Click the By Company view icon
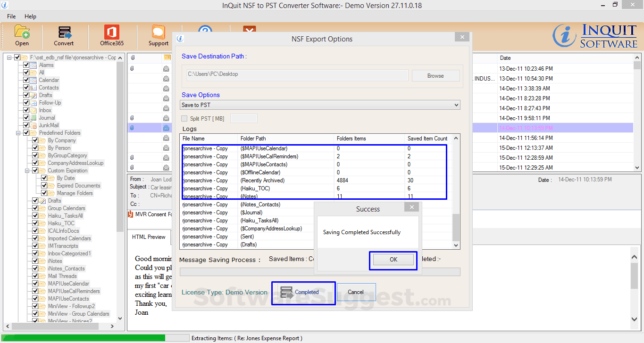This screenshot has height=343, width=644. (42, 140)
